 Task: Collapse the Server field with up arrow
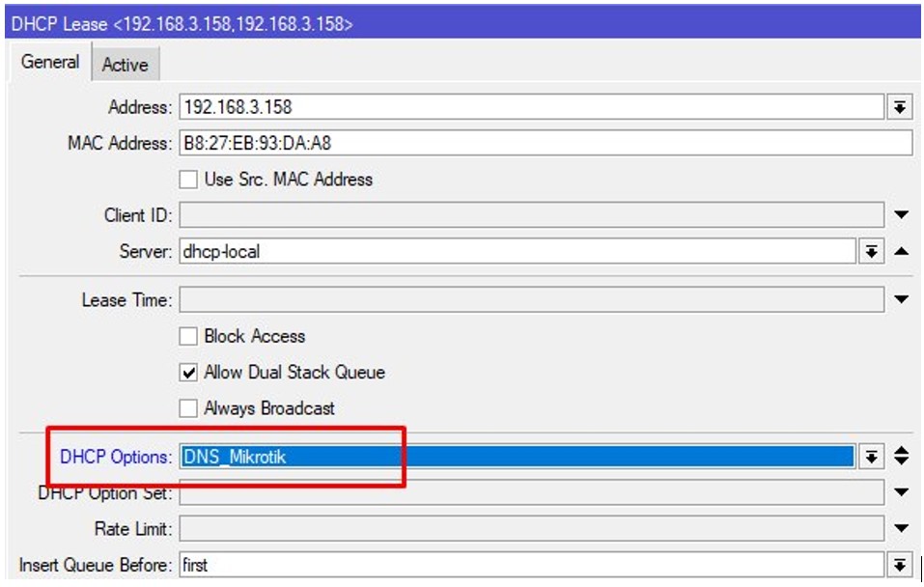(x=901, y=252)
